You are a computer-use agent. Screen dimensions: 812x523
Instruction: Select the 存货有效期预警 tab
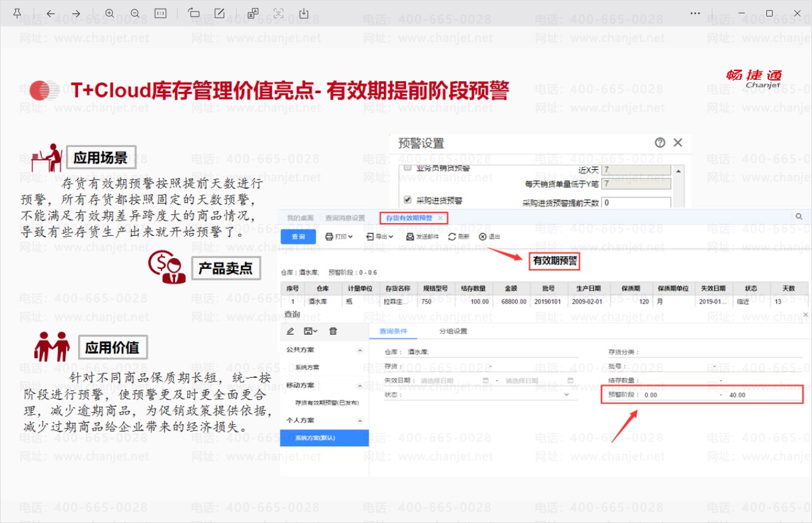point(409,218)
